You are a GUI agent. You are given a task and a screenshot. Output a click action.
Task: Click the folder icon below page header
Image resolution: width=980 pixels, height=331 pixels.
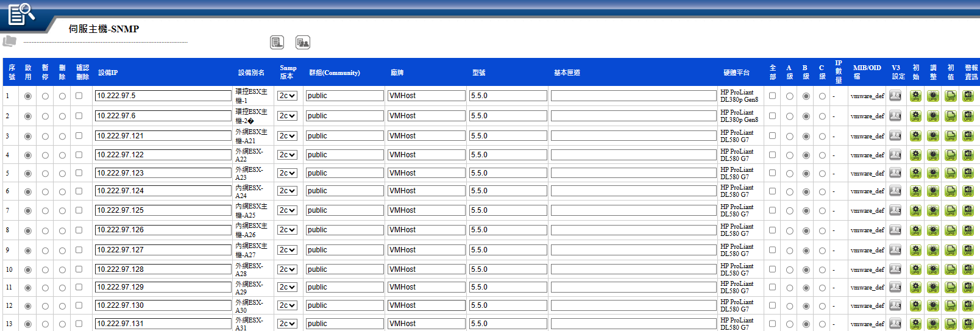pos(10,41)
